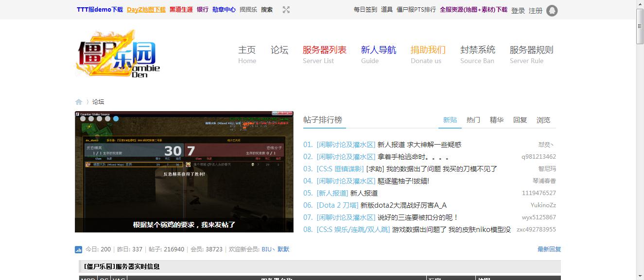
Task: Open author 智尼玛 profile
Action: click(x=547, y=169)
